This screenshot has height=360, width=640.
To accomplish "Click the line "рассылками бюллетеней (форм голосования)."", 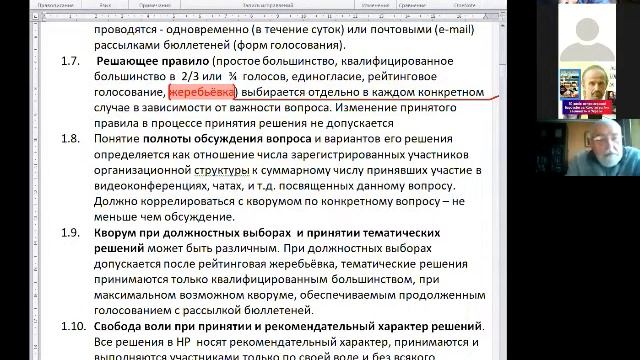I will [220, 45].
